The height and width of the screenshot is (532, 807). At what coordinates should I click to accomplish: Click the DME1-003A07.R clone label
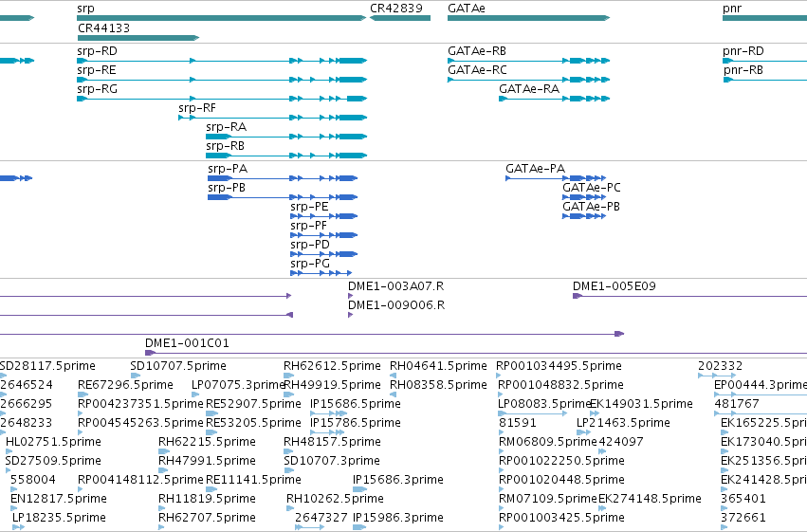395,286
